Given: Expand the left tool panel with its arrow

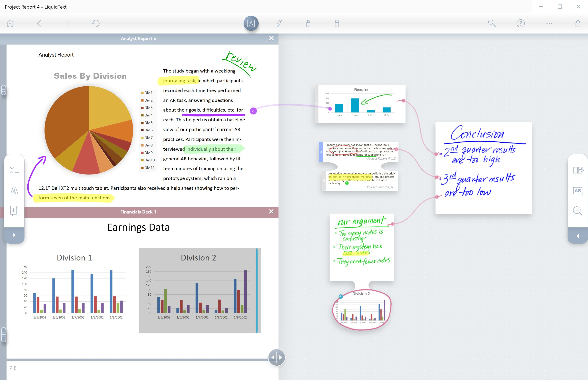Looking at the screenshot, I should pyautogui.click(x=14, y=235).
